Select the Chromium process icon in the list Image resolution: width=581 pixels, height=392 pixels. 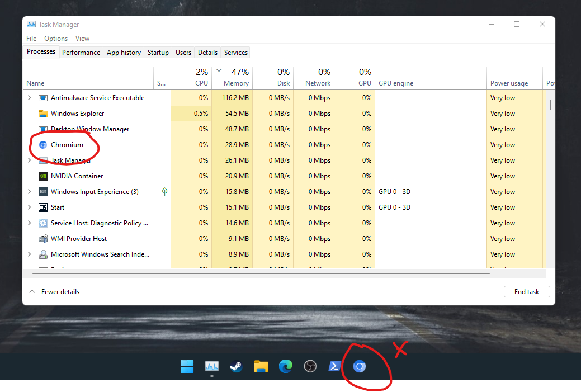(43, 145)
